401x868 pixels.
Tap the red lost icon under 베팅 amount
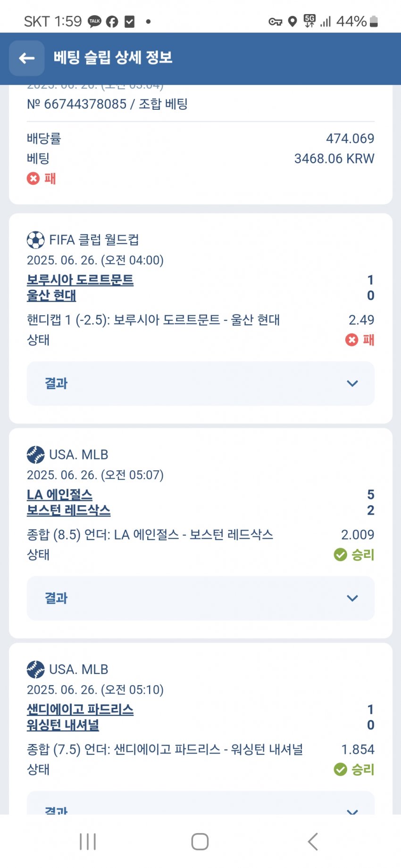(33, 179)
